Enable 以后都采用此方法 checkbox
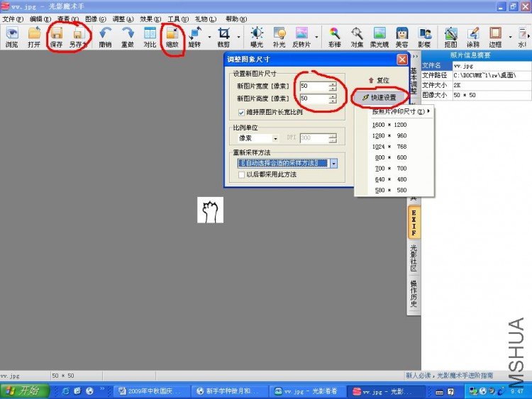This screenshot has height=399, width=532. point(241,174)
